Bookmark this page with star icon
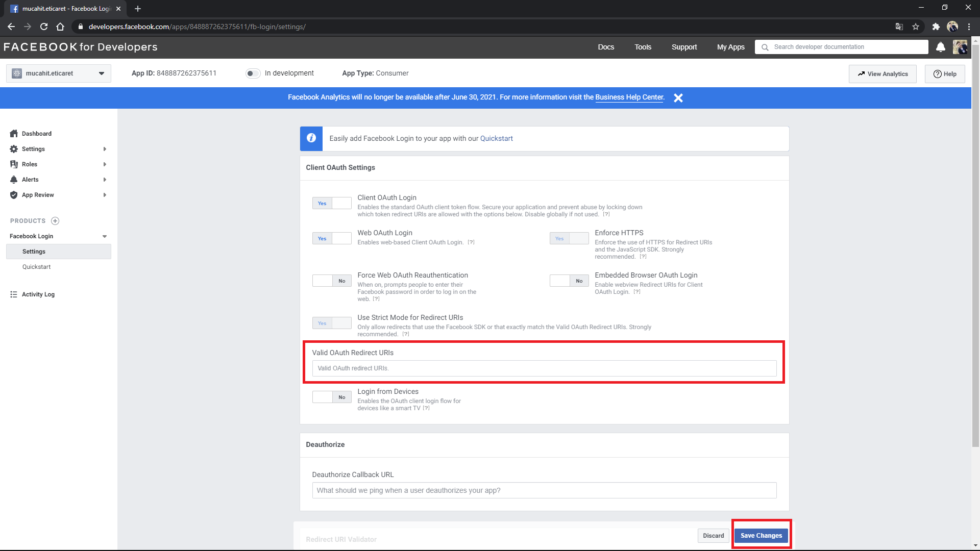The height and width of the screenshot is (551, 980). coord(916,27)
